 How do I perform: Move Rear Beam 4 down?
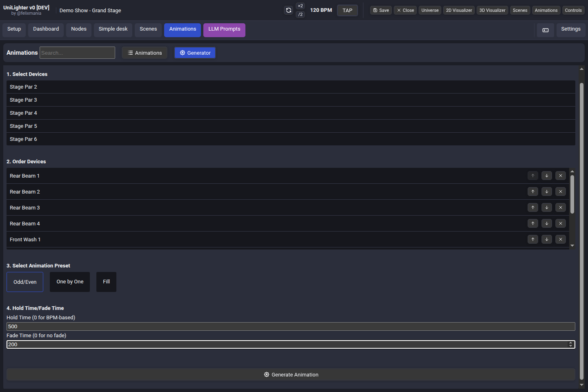point(547,223)
